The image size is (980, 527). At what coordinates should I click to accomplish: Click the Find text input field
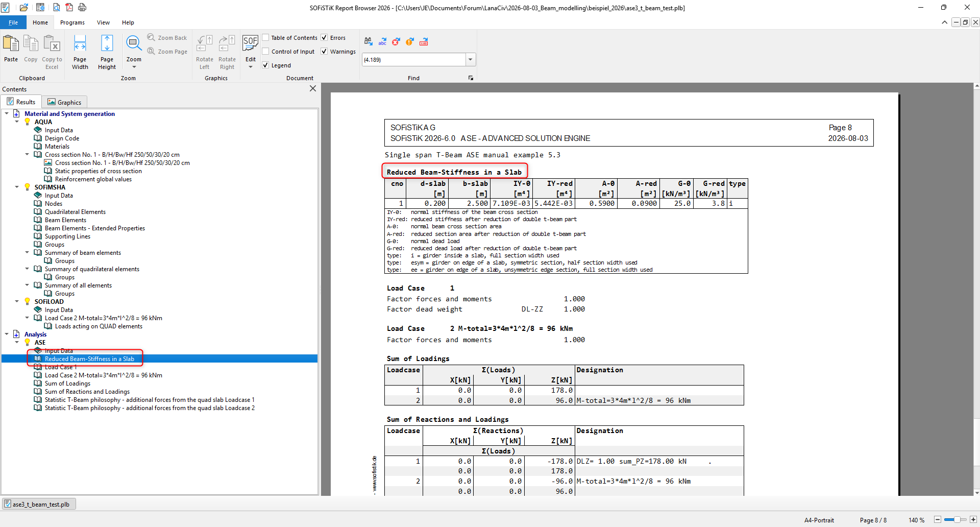pyautogui.click(x=413, y=60)
